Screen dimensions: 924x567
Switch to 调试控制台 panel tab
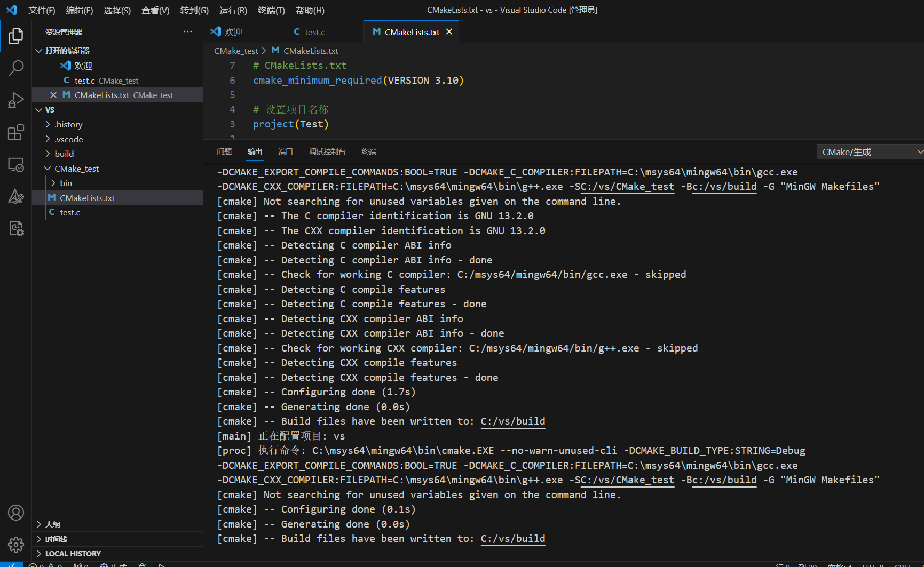tap(327, 152)
